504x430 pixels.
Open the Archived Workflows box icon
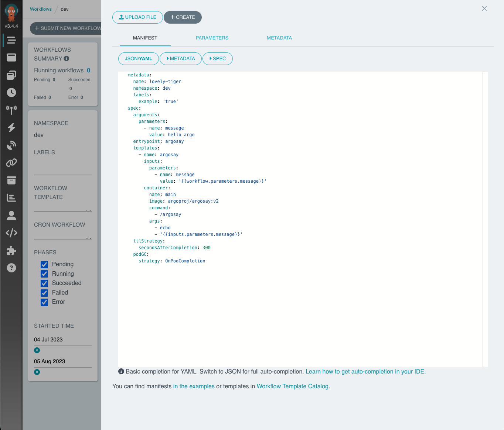click(x=11, y=180)
